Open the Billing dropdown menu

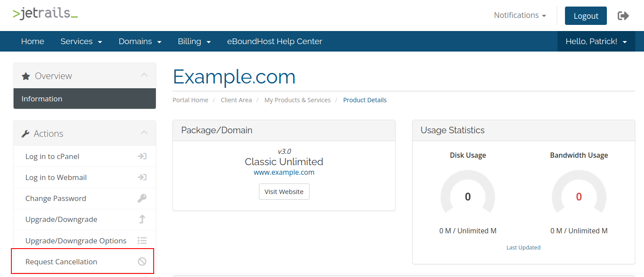click(x=194, y=42)
